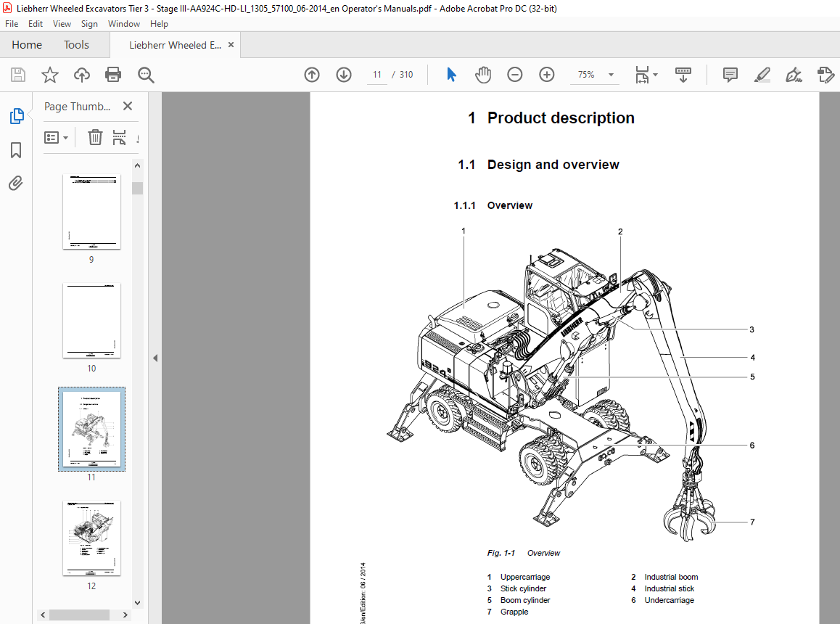Image resolution: width=840 pixels, height=624 pixels.
Task: Click the page number field showing 11
Action: (377, 75)
